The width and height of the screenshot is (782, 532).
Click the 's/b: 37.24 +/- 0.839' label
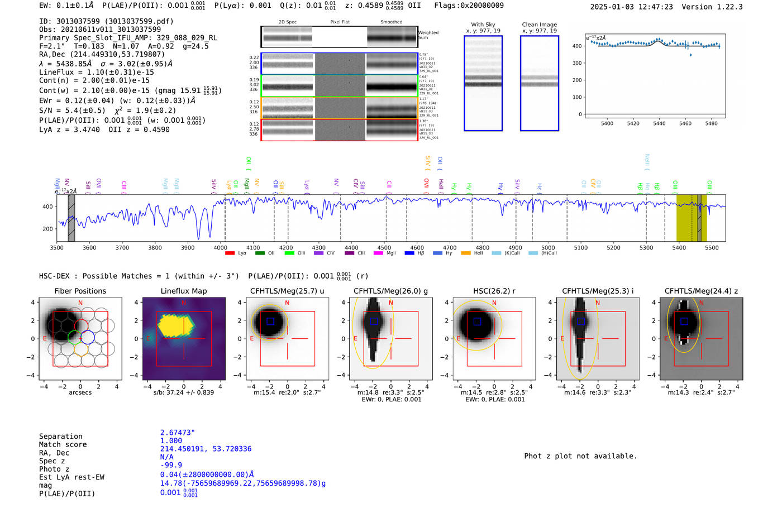[184, 392]
